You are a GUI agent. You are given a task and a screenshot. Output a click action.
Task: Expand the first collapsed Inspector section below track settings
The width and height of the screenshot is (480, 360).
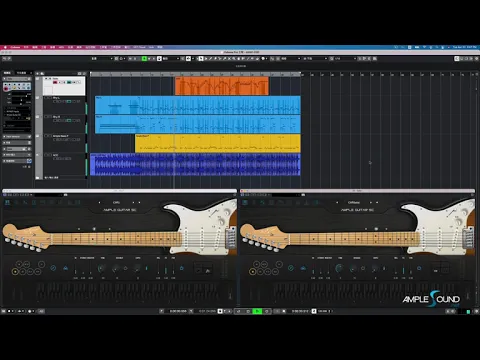click(x=17, y=136)
